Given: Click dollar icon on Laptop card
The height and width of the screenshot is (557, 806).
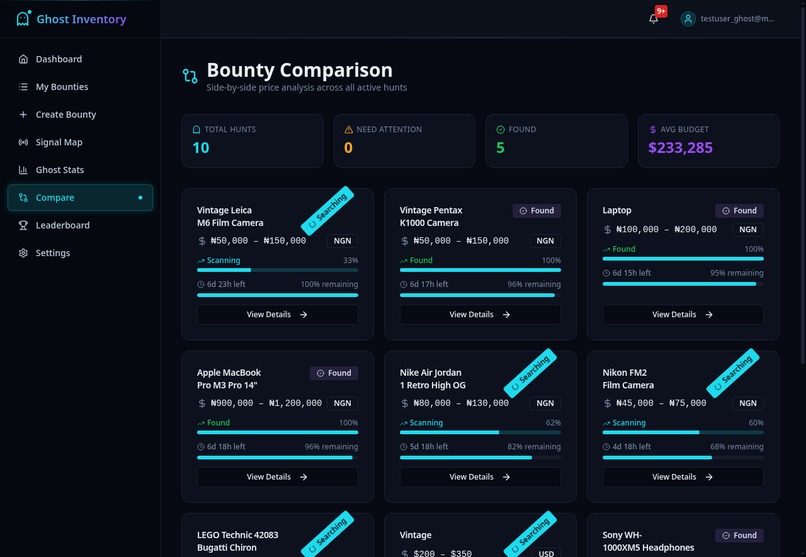Looking at the screenshot, I should tap(608, 230).
